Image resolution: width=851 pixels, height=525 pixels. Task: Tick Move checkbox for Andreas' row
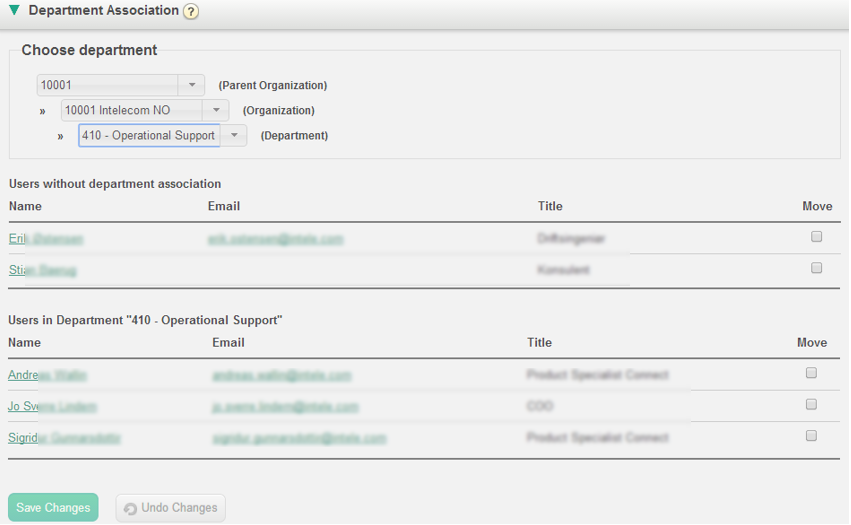click(x=812, y=373)
